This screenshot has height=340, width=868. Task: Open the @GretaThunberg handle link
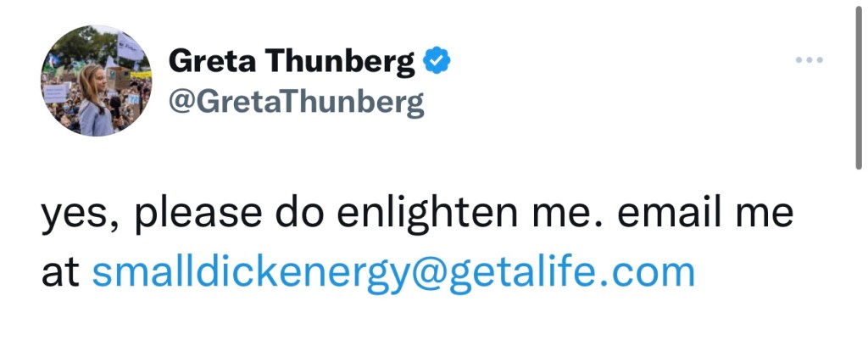pyautogui.click(x=296, y=101)
